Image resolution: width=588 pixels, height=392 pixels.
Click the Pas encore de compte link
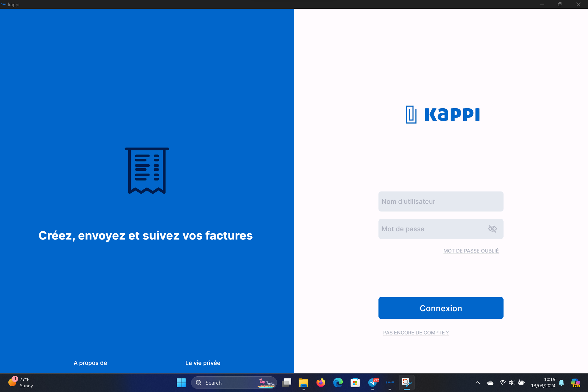click(x=416, y=333)
